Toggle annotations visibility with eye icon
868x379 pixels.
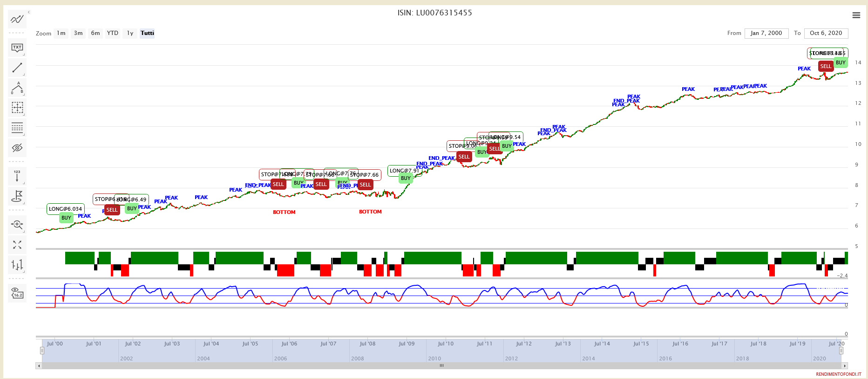17,148
